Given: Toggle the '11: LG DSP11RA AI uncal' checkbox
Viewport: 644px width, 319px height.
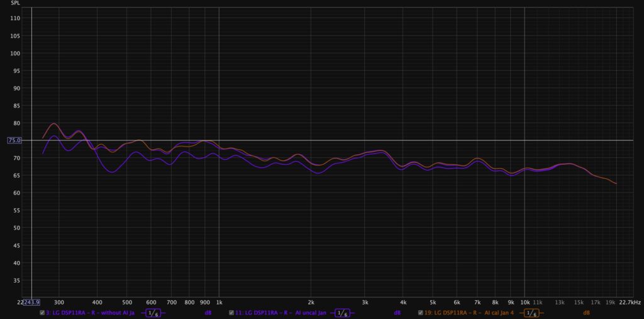Looking at the screenshot, I should coord(231,313).
